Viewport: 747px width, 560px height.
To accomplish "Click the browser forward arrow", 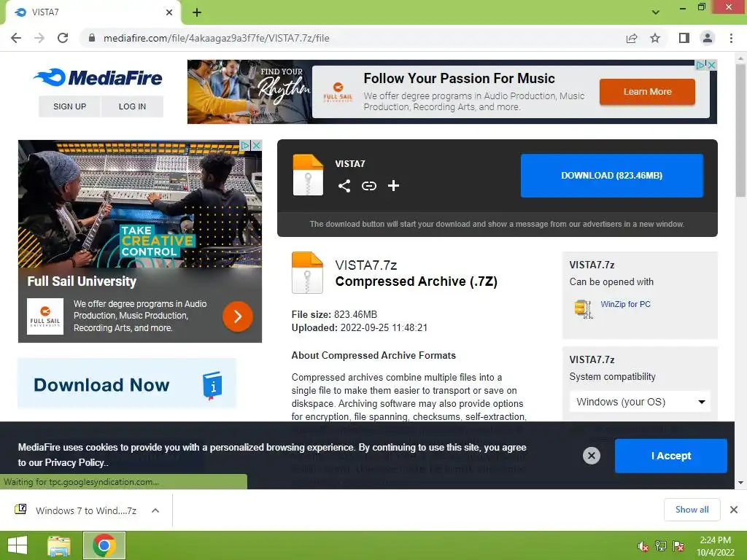I will pos(39,38).
